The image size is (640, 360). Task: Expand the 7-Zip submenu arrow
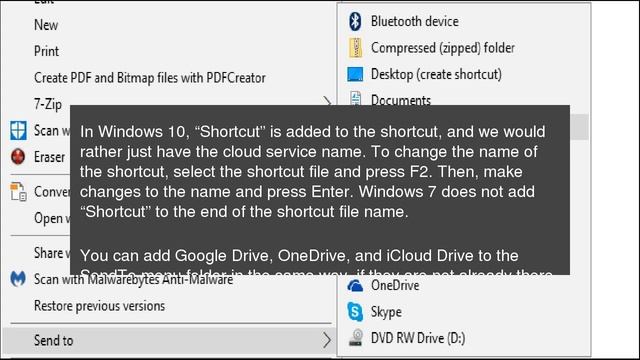click(x=327, y=101)
